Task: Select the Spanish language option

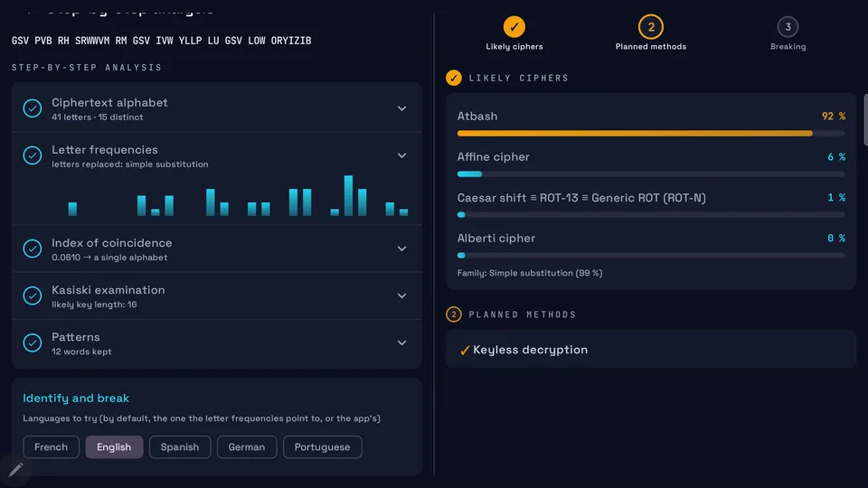Action: pos(180,447)
